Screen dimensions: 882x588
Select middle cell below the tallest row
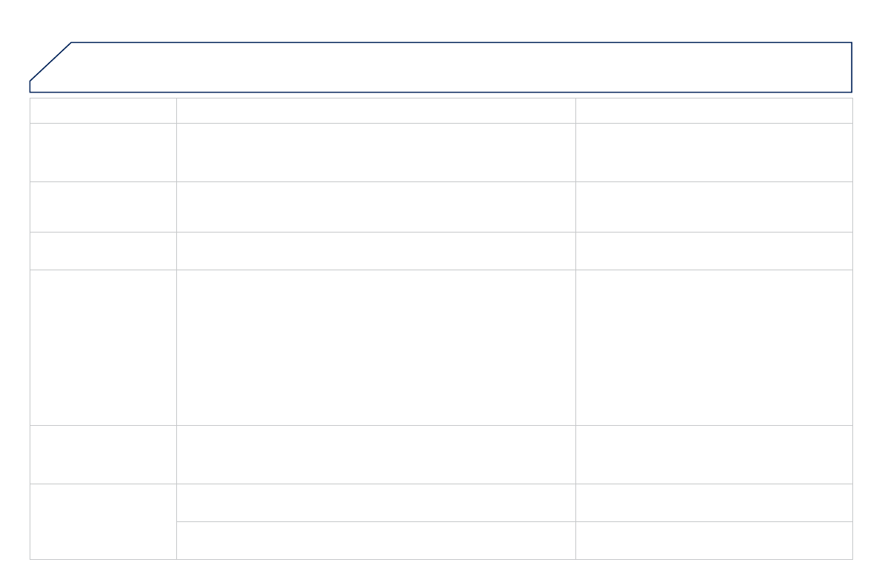click(375, 454)
